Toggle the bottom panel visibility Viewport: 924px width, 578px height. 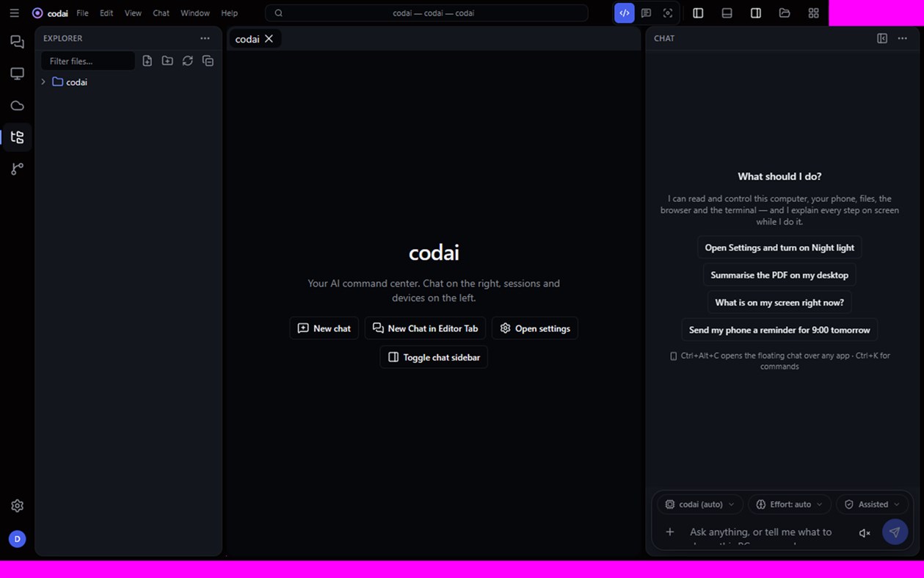[x=727, y=13]
